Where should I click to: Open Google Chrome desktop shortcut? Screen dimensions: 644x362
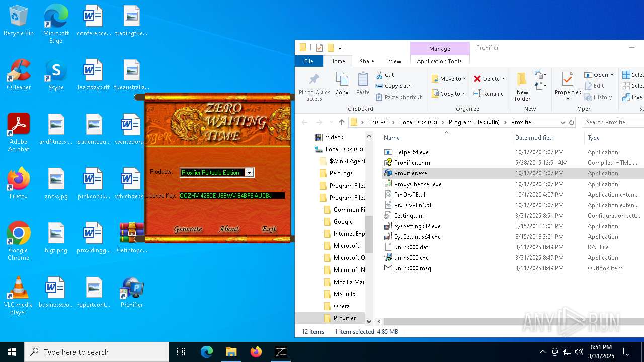click(x=18, y=241)
